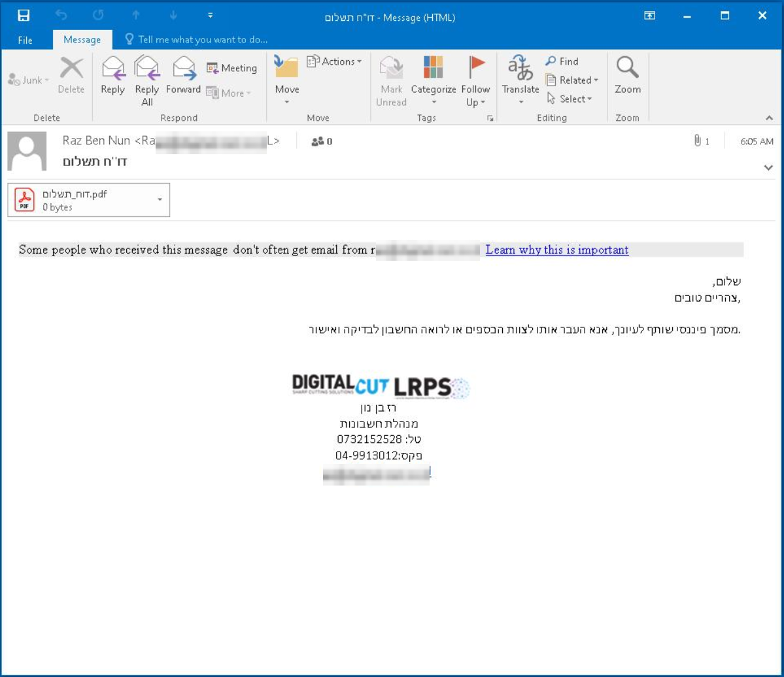Image resolution: width=784 pixels, height=677 pixels.
Task: Click the Save icon in title bar
Action: coord(24,16)
